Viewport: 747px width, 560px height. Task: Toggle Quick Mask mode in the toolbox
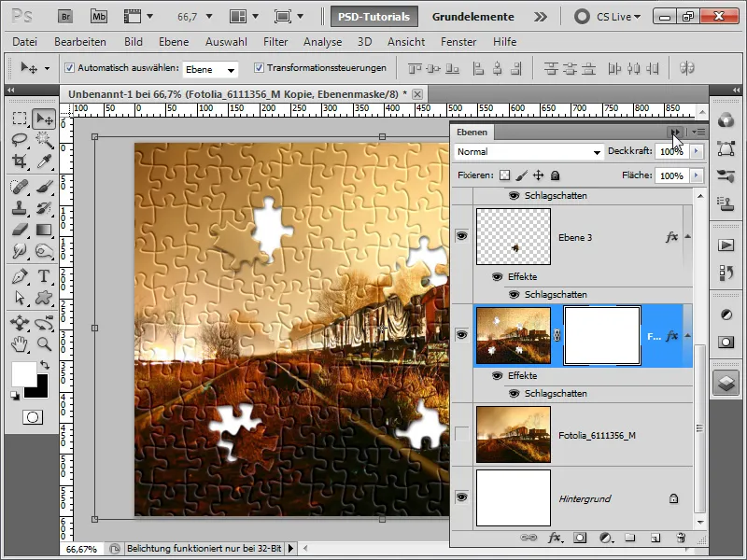point(33,417)
